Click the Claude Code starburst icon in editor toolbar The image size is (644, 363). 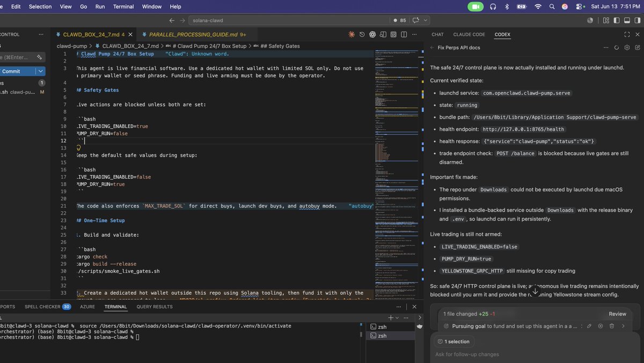click(x=352, y=34)
